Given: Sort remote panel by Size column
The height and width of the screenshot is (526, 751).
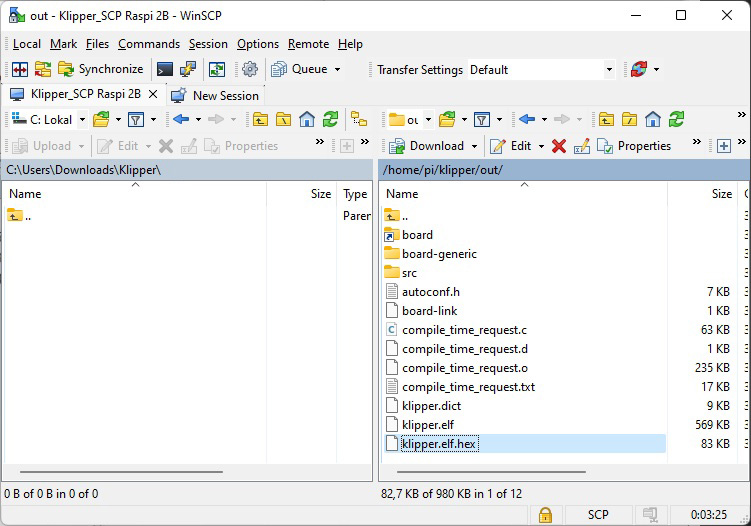Looking at the screenshot, I should coord(702,194).
